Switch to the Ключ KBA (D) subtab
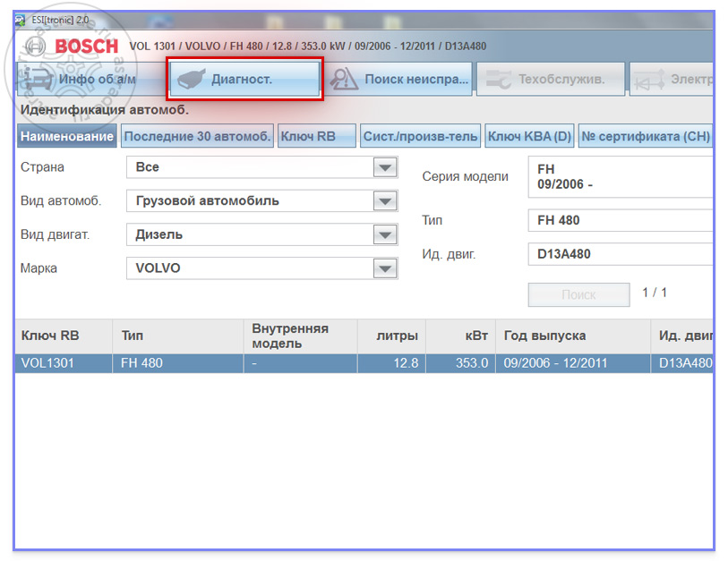This screenshot has width=728, height=561. (x=530, y=136)
